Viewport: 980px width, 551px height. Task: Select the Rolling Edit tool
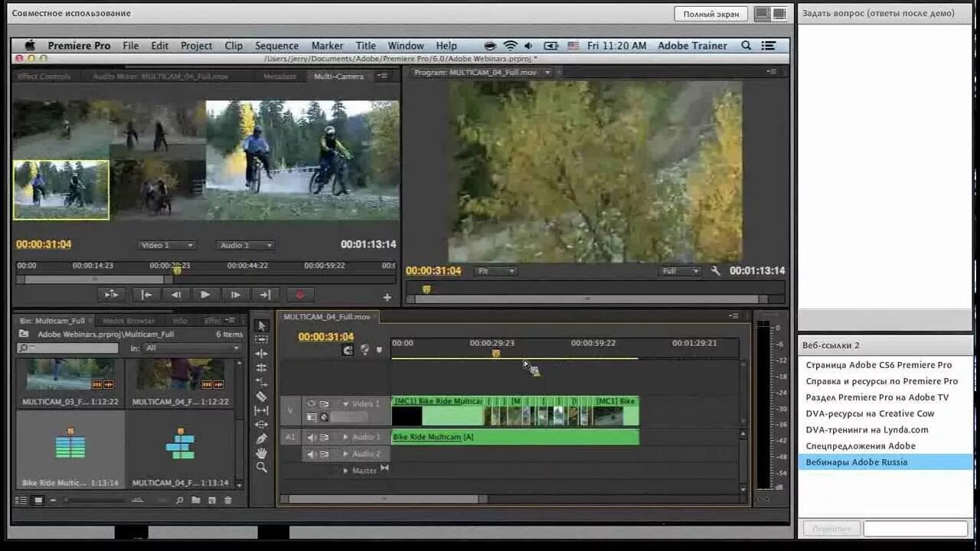point(262,368)
